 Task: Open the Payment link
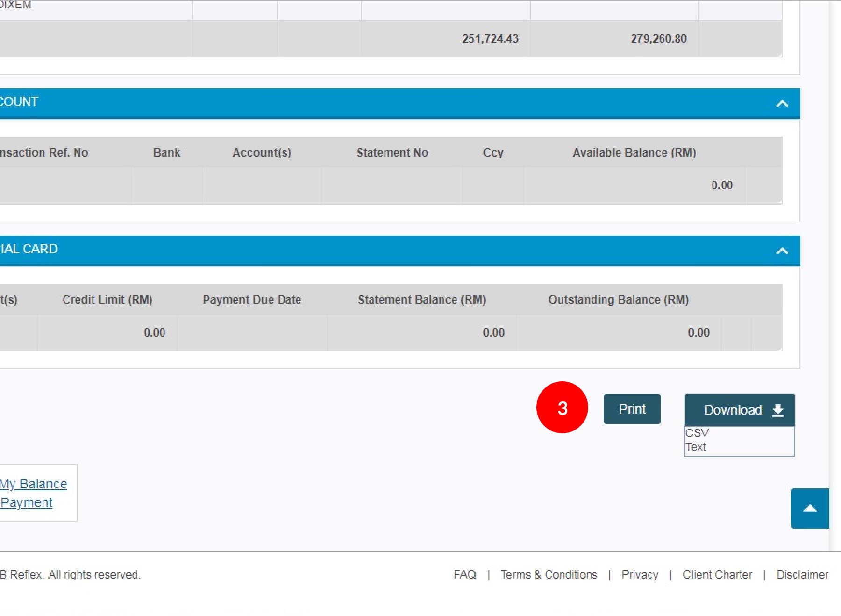(x=27, y=502)
